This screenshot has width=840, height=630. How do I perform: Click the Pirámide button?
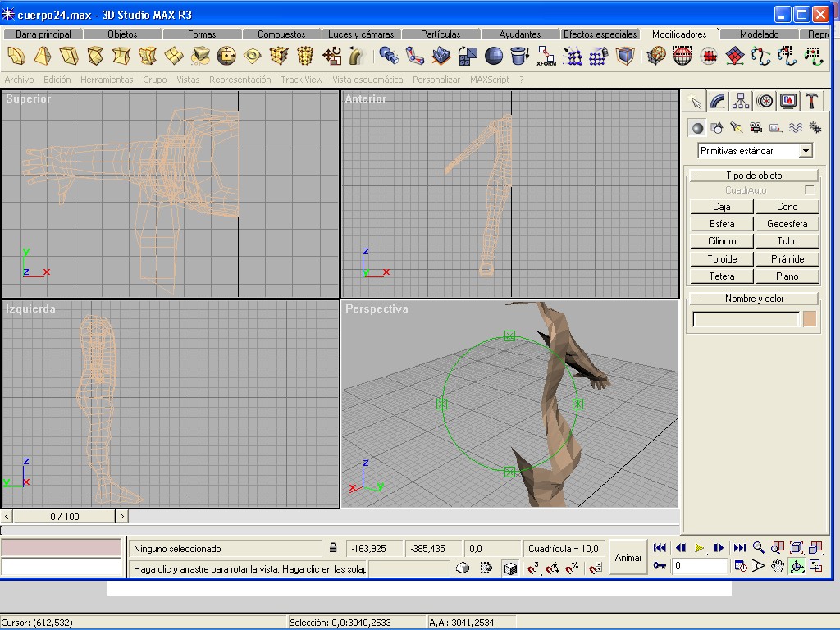pyautogui.click(x=787, y=259)
